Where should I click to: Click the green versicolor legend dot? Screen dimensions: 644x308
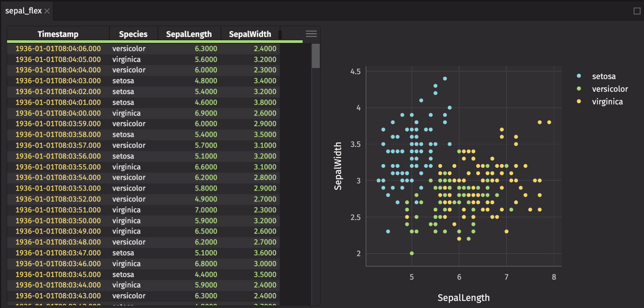(579, 89)
